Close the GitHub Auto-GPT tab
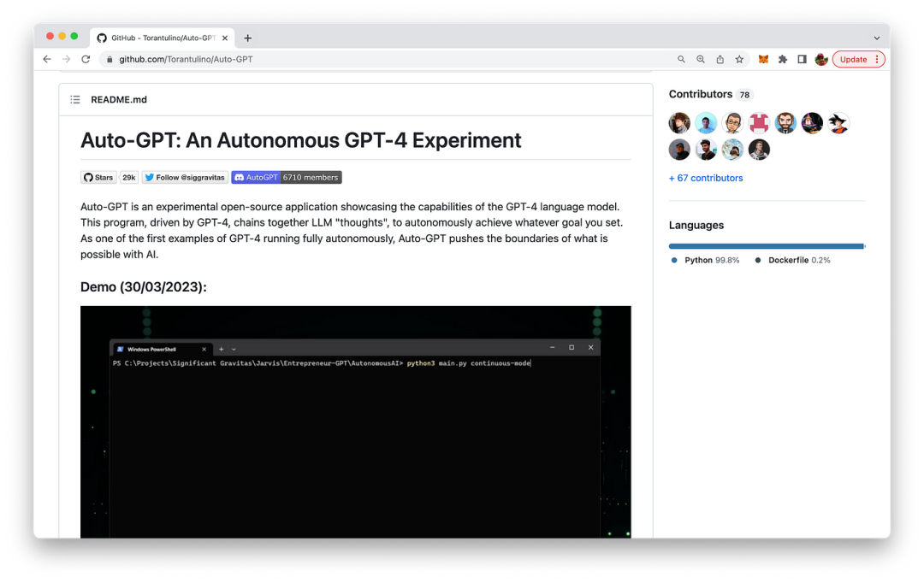This screenshot has height=583, width=924. click(x=224, y=38)
